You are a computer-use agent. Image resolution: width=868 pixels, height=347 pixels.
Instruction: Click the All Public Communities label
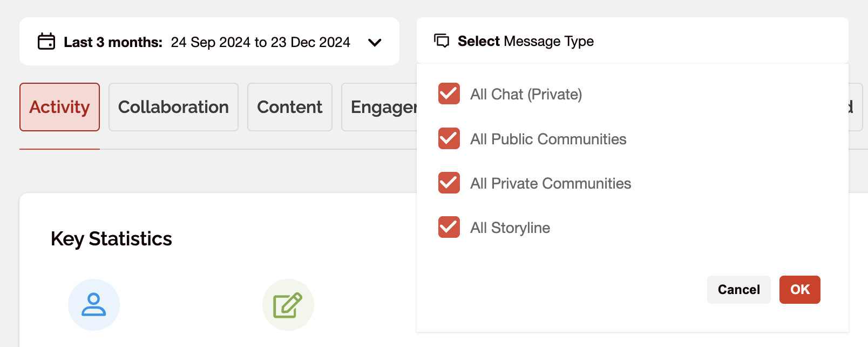[x=548, y=139]
